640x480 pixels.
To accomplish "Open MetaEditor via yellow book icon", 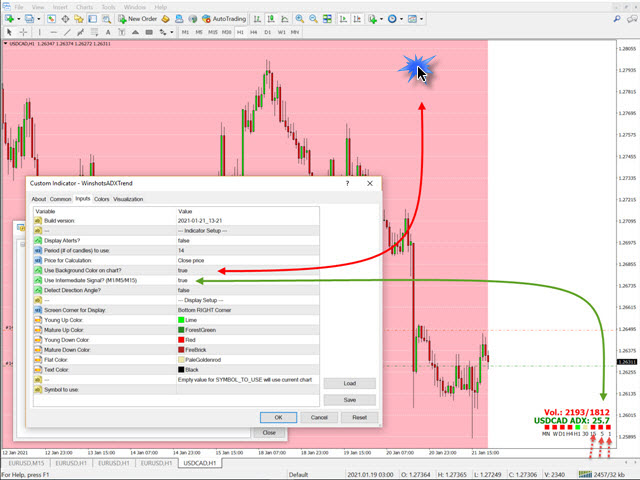I will [x=165, y=19].
